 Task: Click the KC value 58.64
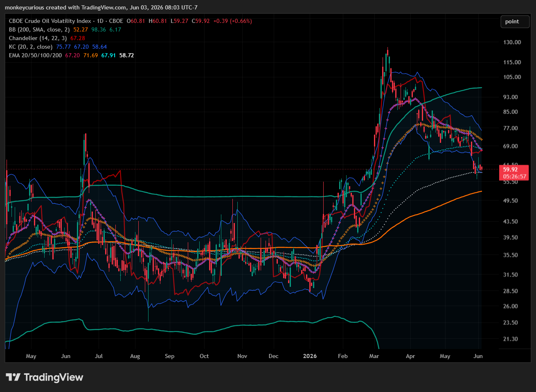[99, 47]
